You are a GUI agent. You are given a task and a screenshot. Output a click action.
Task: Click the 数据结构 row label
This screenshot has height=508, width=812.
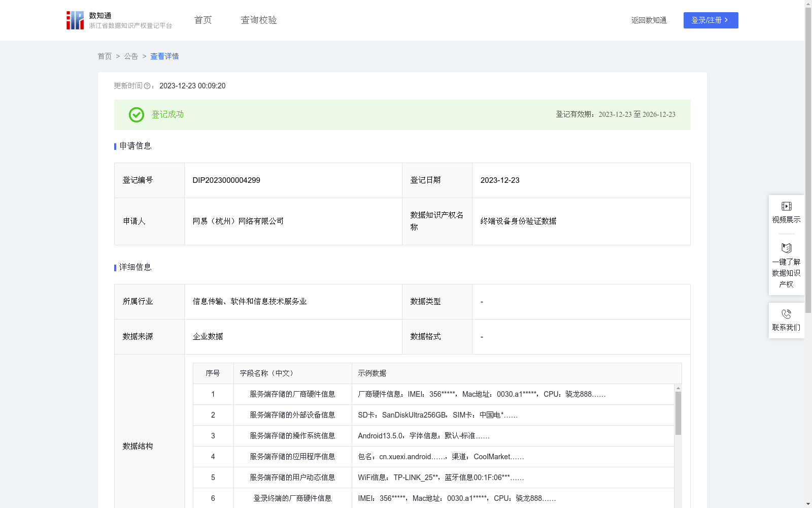[x=138, y=447]
